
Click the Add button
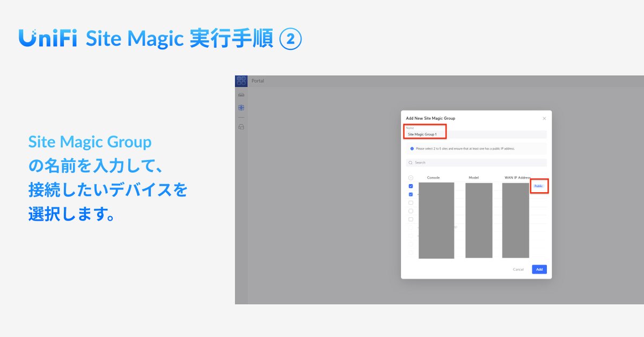(x=539, y=269)
